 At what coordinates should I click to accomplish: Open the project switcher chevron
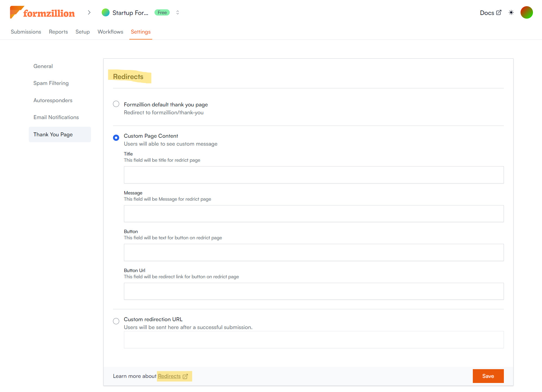[x=177, y=12]
